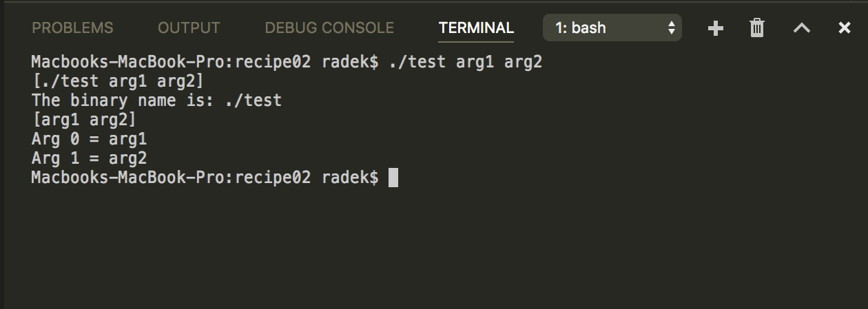
Task: Click the 'Arg 1 = arg2' line
Action: [89, 158]
